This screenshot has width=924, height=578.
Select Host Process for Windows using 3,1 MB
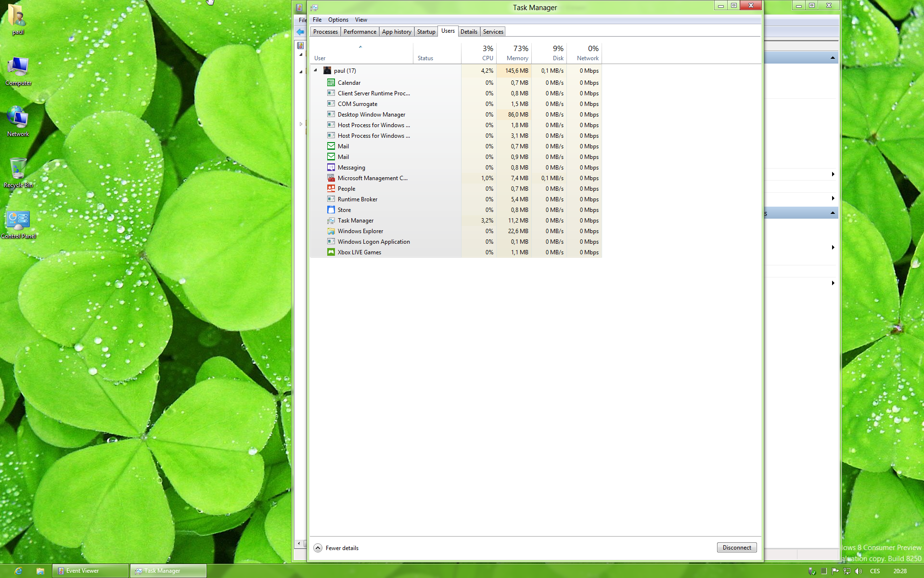point(456,136)
